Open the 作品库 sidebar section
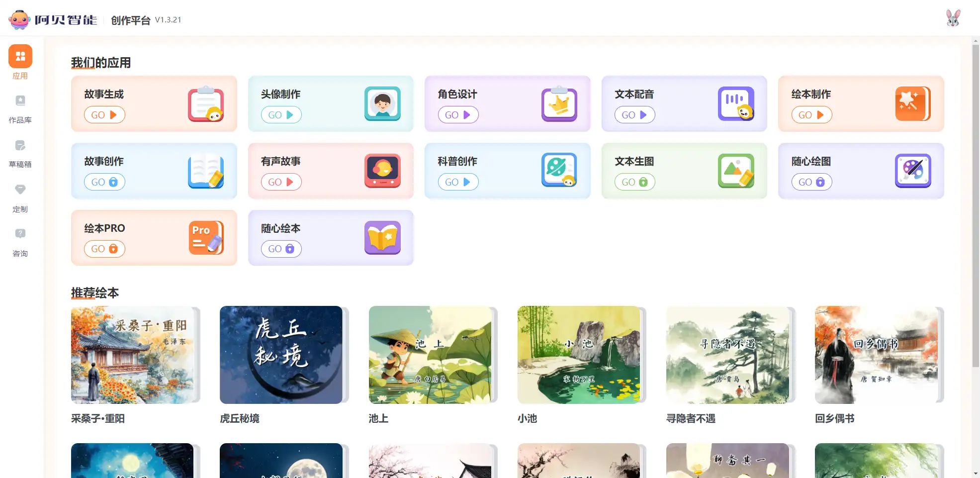The height and width of the screenshot is (478, 980). click(x=20, y=109)
